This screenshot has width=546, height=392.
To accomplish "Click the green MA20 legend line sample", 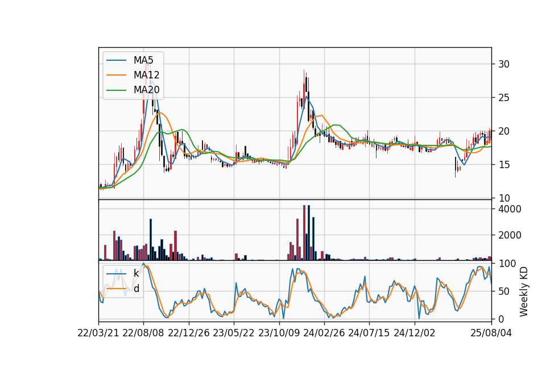I will point(116,90).
